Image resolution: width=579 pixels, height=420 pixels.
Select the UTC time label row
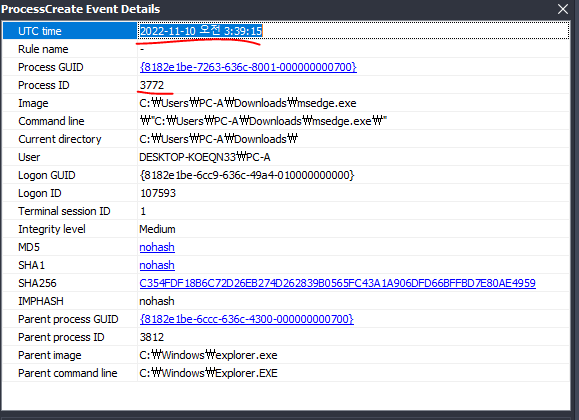coord(70,31)
